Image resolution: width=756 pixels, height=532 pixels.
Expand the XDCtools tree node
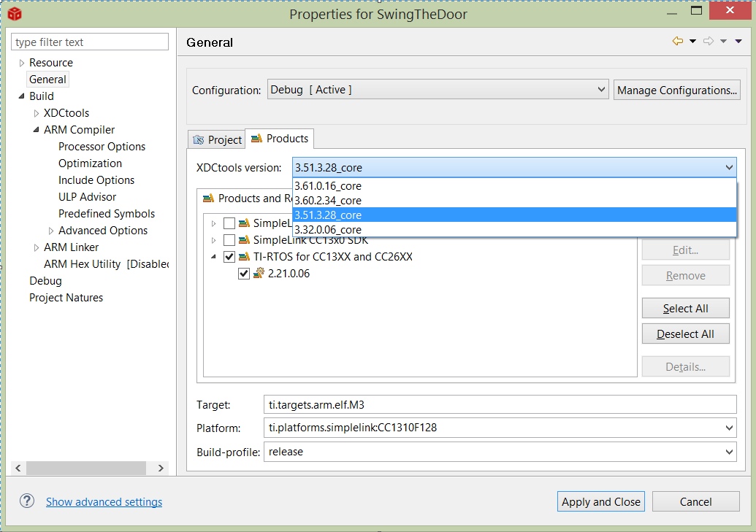tap(37, 113)
